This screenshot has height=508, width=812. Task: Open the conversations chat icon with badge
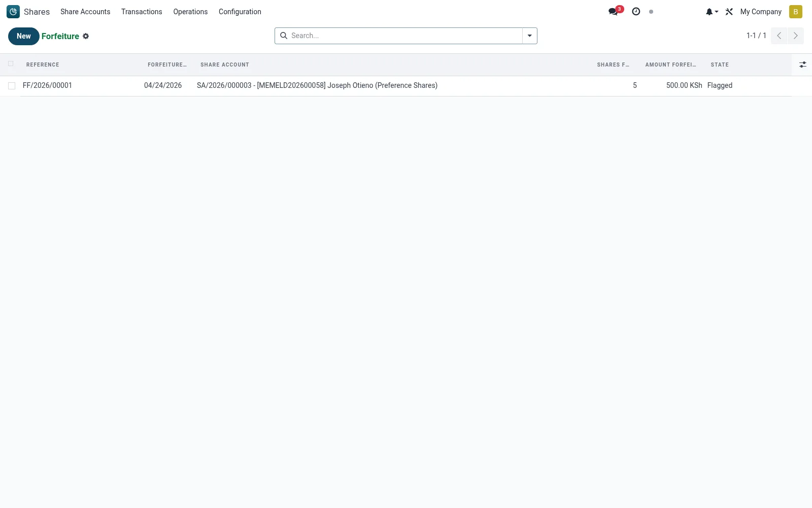614,12
